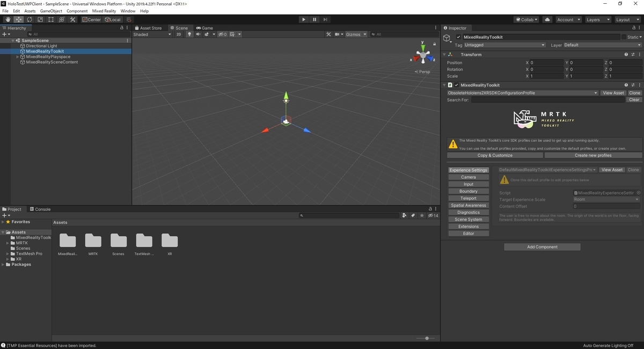Expand MixedRealityPlayspace in Hierarchy
This screenshot has height=349, width=644.
click(17, 57)
